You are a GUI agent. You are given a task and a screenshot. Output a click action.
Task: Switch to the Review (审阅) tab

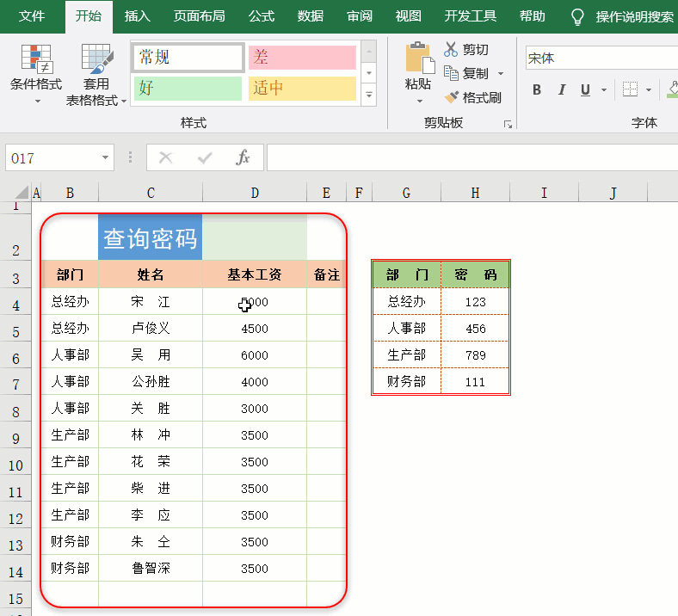360,16
